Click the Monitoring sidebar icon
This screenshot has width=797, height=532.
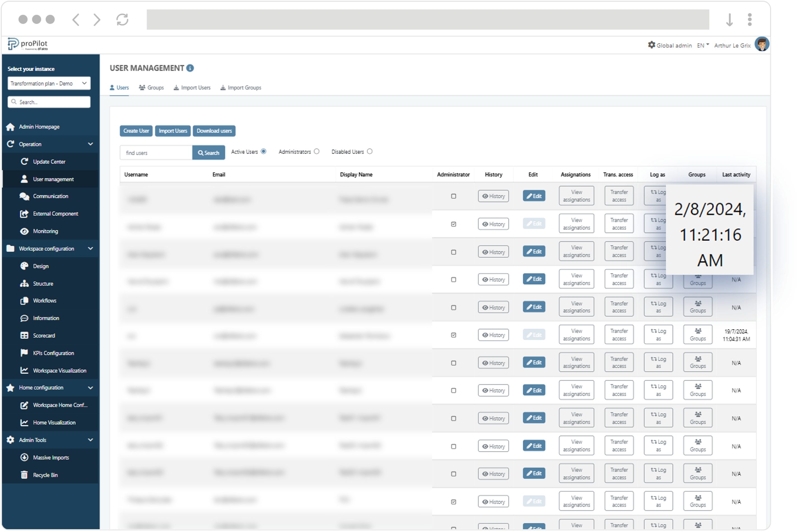[x=24, y=230]
